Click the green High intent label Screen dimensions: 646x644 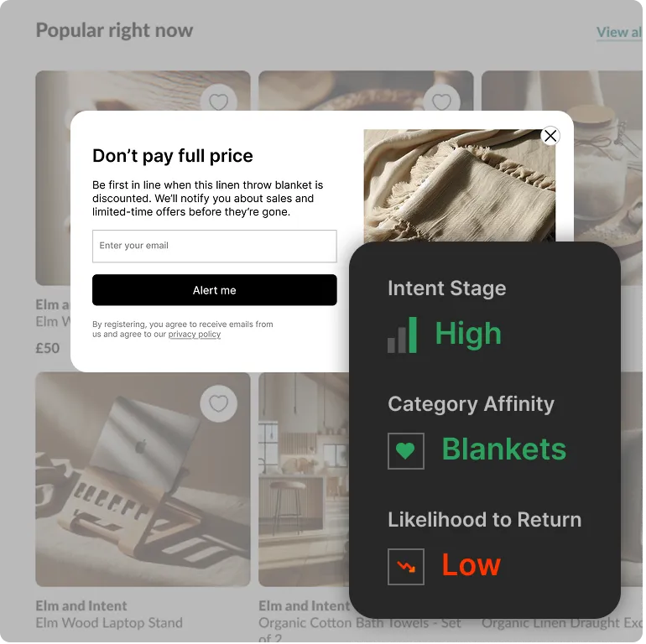pos(470,335)
